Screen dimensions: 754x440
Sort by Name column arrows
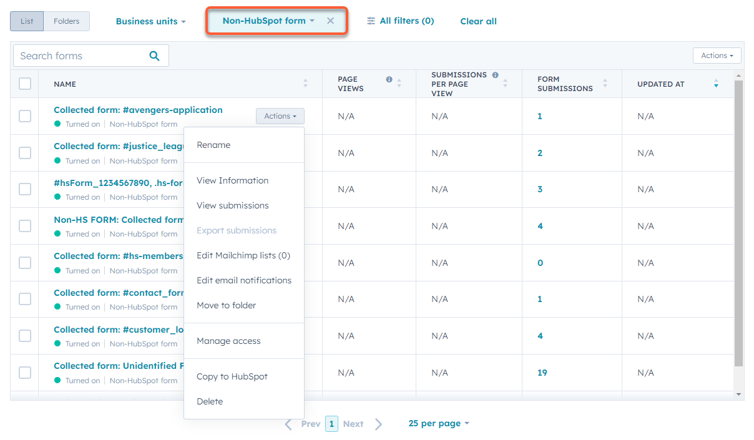click(305, 83)
